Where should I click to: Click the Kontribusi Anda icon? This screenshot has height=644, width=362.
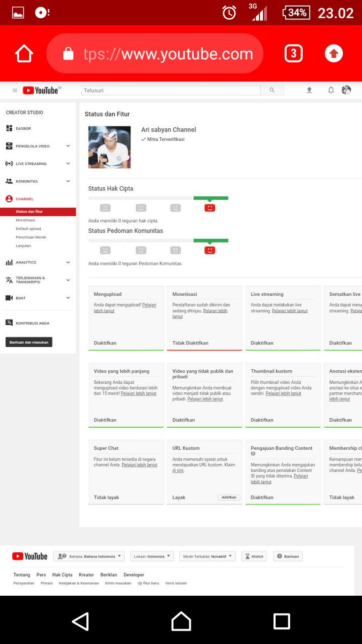(x=9, y=323)
